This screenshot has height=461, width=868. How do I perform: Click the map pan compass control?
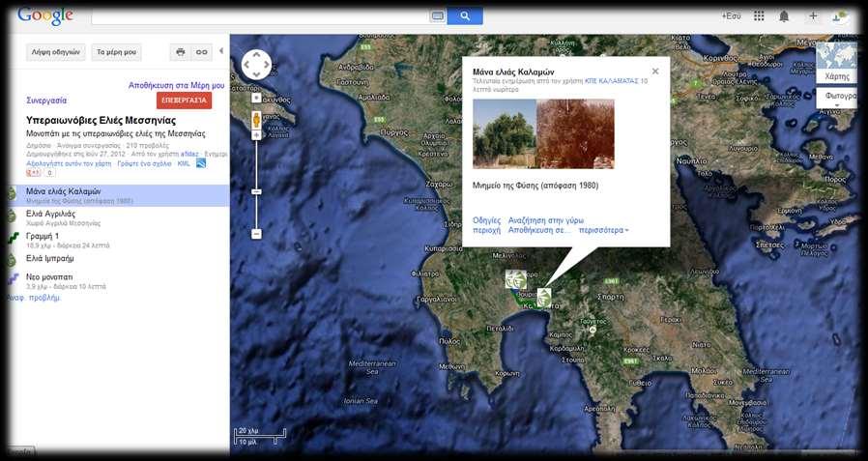256,65
